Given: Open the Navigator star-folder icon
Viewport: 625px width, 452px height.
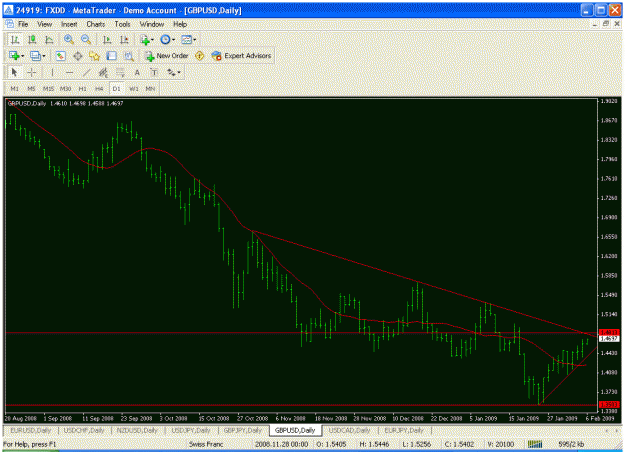Looking at the screenshot, I should click(94, 56).
